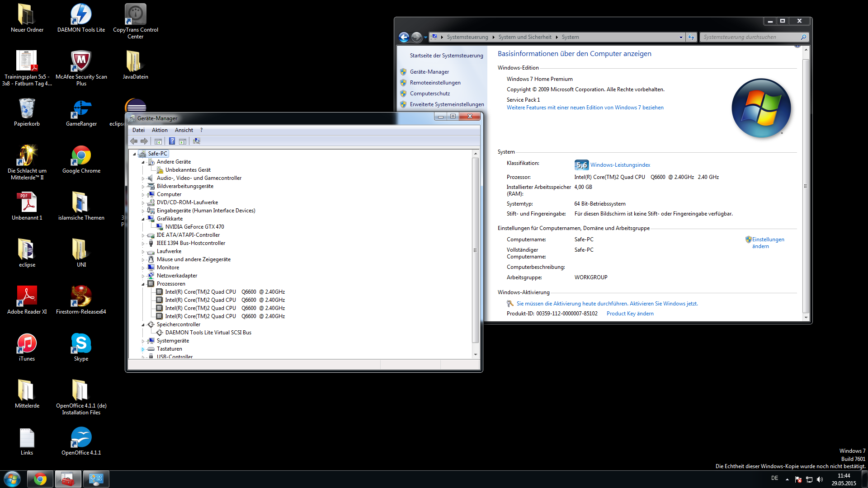Click the volume speaker icon in system tray
868x488 pixels.
(x=820, y=479)
